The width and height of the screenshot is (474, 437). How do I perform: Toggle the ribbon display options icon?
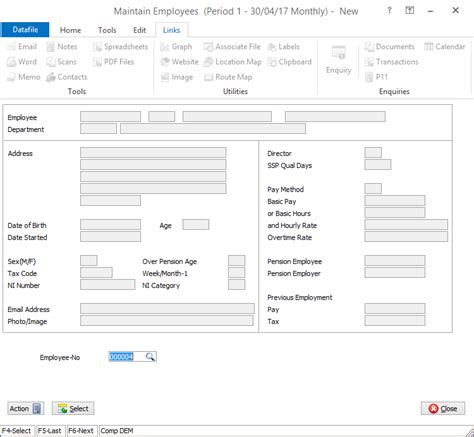(x=410, y=10)
